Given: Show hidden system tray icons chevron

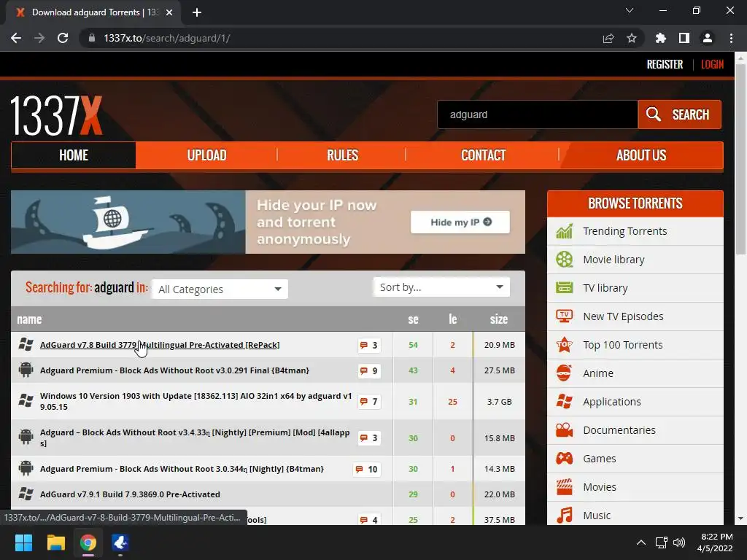Looking at the screenshot, I should click(x=641, y=542).
